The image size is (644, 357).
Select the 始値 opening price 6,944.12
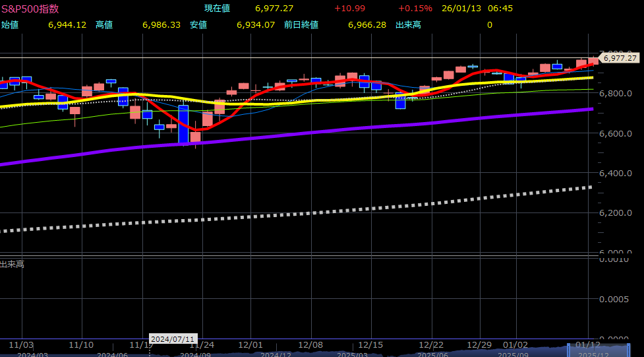pos(67,25)
